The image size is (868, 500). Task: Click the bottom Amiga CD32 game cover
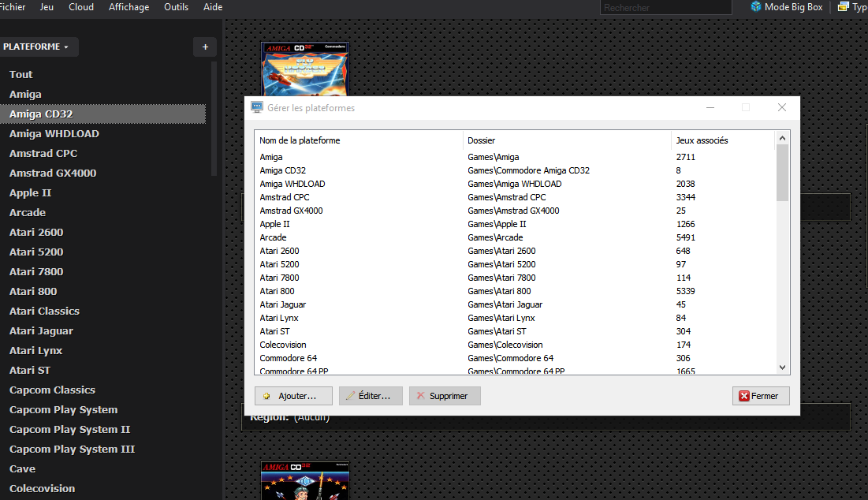(305, 480)
